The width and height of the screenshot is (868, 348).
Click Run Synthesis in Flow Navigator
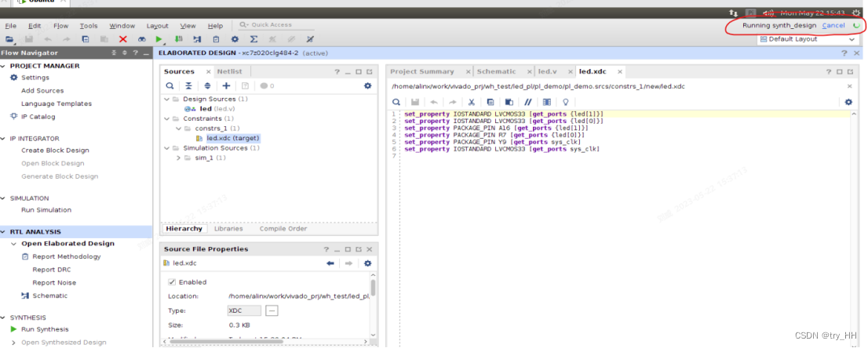(x=45, y=329)
